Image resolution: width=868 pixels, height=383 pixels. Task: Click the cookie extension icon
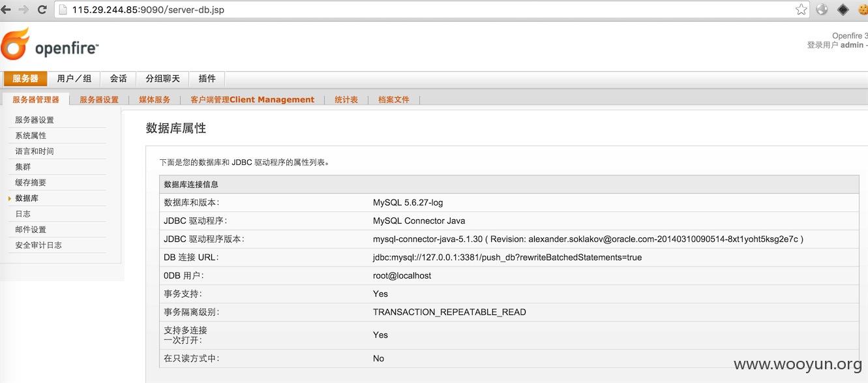(863, 10)
